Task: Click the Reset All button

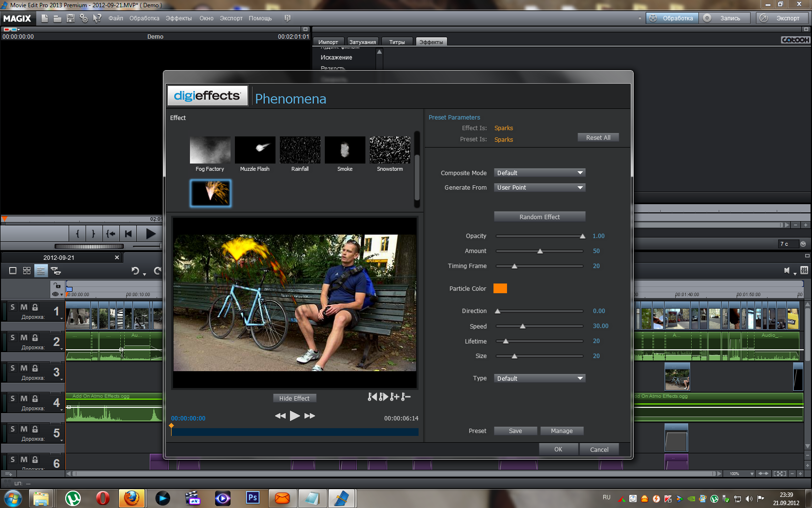Action: click(598, 137)
